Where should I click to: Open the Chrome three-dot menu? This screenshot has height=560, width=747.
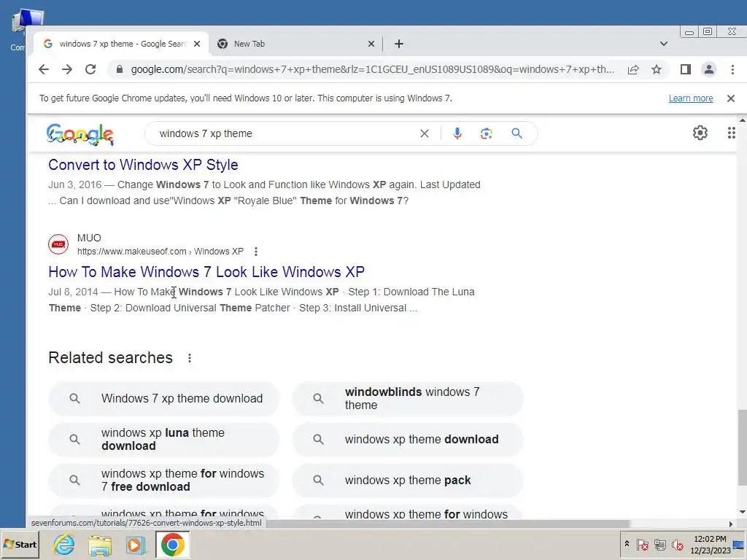(732, 69)
